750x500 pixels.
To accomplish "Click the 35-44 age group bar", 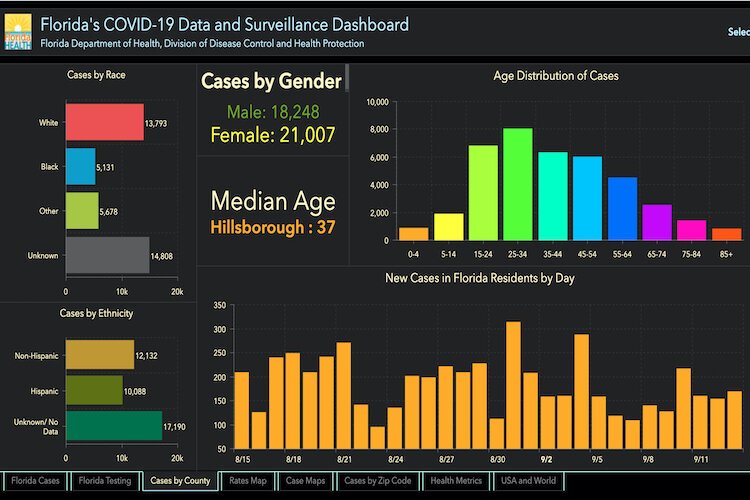I will [553, 196].
